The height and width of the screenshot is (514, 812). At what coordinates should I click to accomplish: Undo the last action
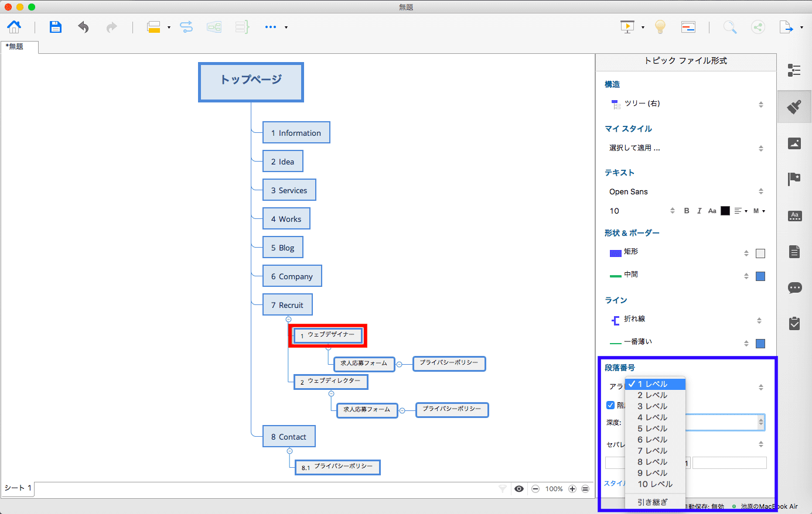click(x=84, y=27)
